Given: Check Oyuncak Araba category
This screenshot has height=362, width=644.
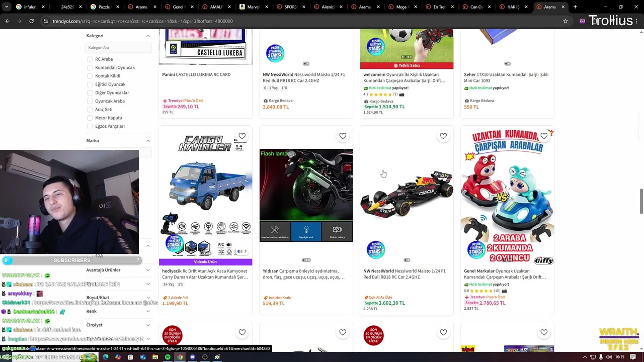Looking at the screenshot, I should pyautogui.click(x=90, y=101).
